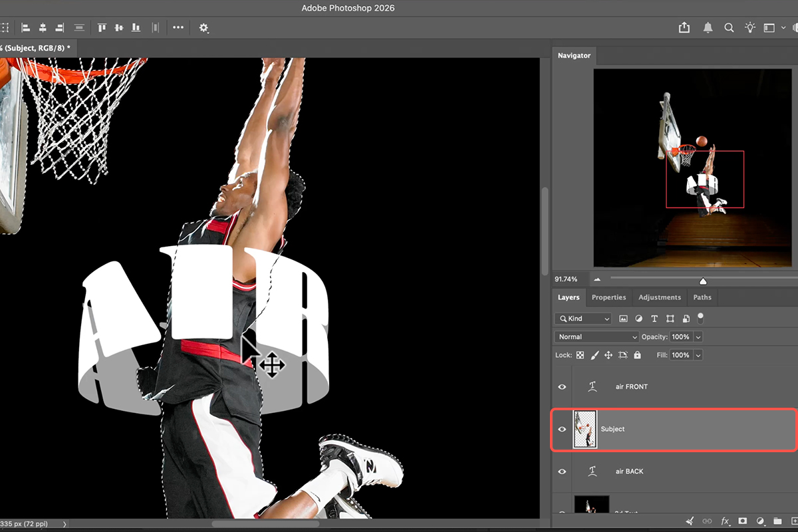The image size is (798, 532).
Task: Click the Navigator zoom slider handle
Action: [x=703, y=281]
